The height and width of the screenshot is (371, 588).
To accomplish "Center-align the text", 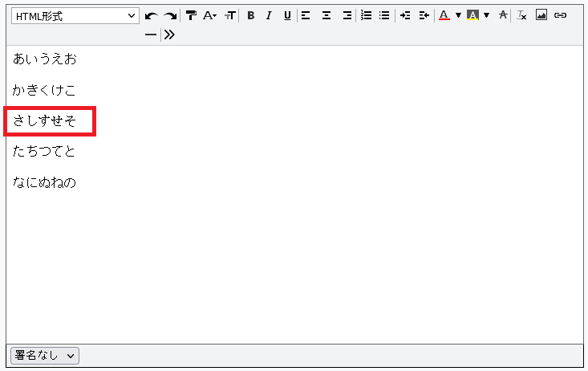I will (x=326, y=15).
